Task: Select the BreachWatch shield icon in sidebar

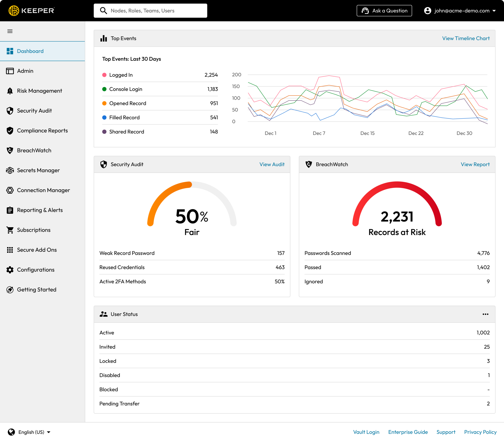Action: coord(10,150)
